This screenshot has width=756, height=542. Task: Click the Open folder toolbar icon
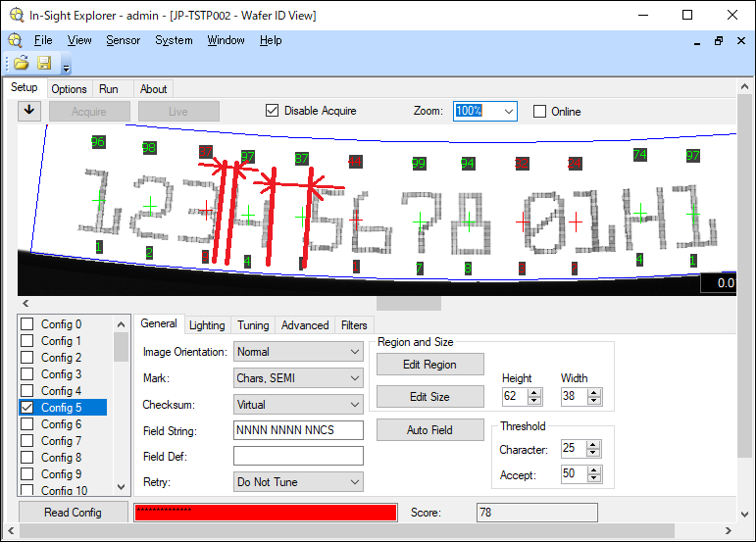[x=21, y=64]
